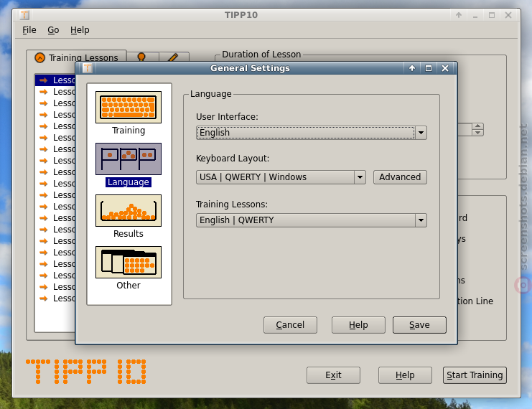
Task: Open the File menu
Action: [29, 30]
